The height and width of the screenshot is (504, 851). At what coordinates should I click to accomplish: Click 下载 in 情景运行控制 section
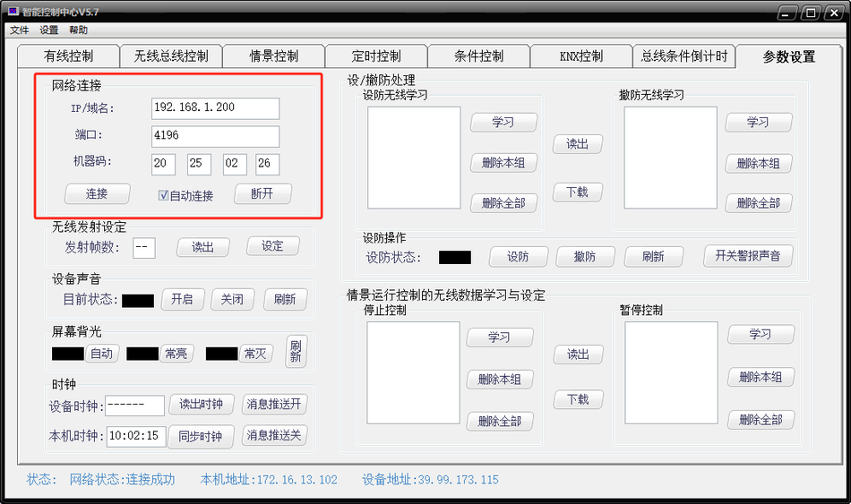[x=578, y=400]
